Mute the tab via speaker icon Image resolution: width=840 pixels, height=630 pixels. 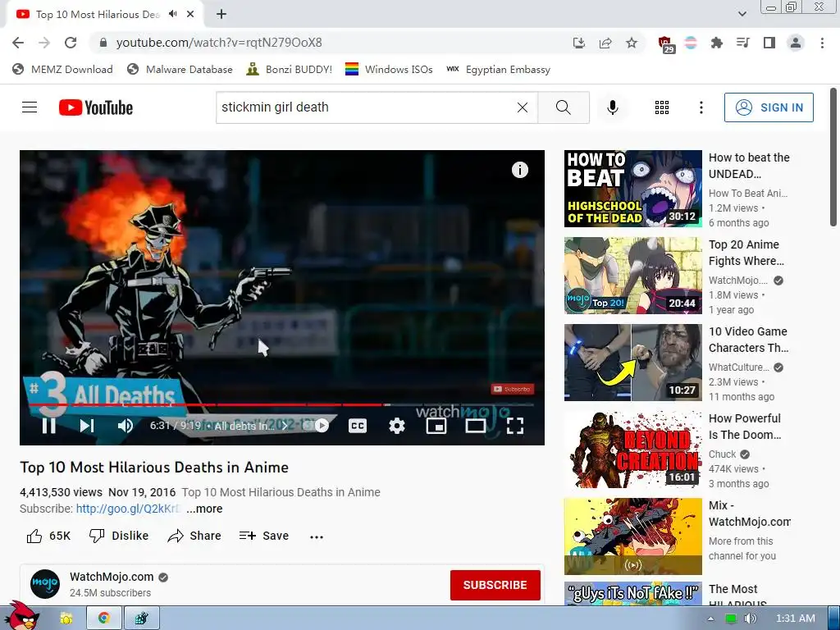[172, 14]
